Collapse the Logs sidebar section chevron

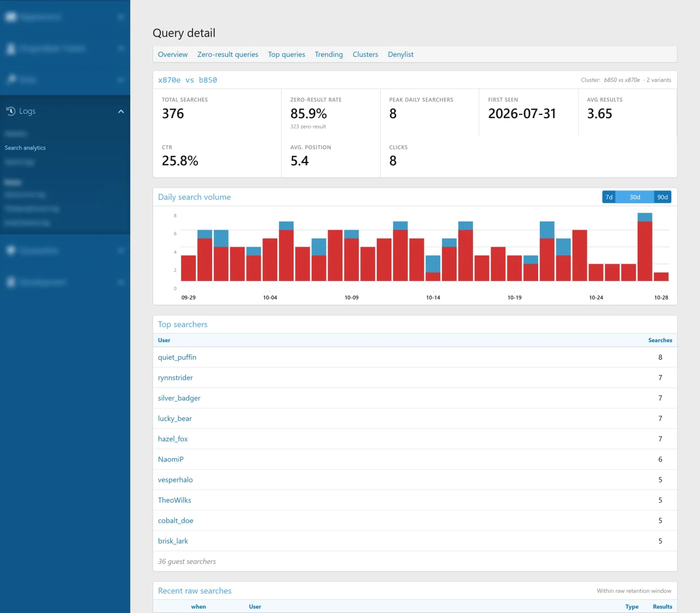point(121,112)
